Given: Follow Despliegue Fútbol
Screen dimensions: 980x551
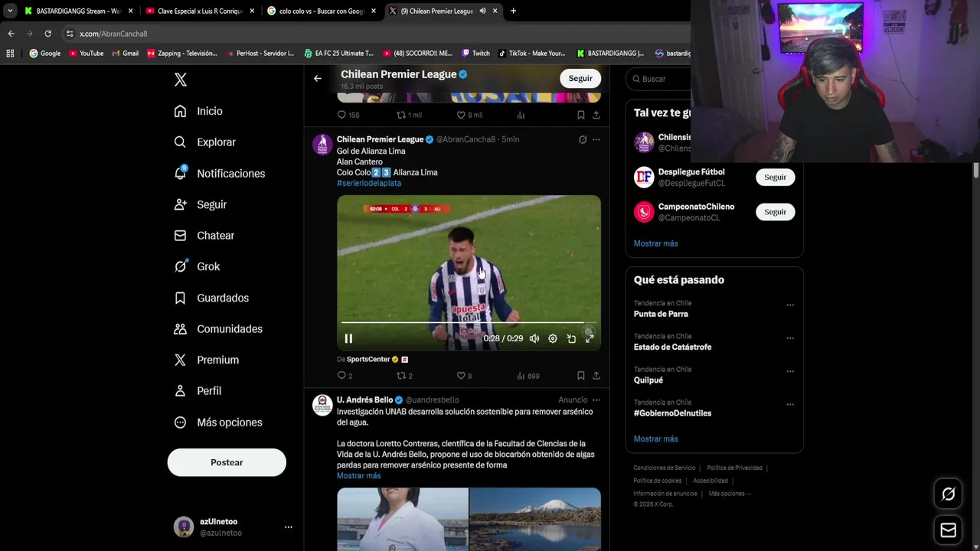Looking at the screenshot, I should point(775,178).
